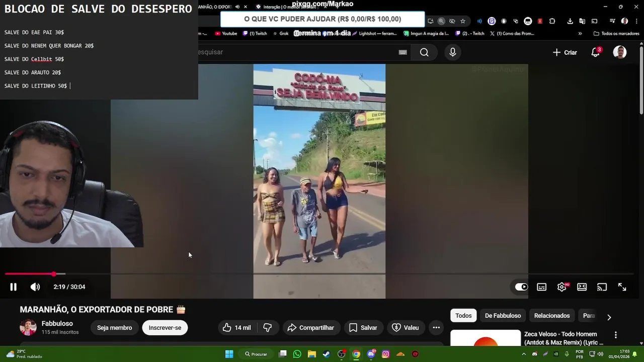Open Todos os marcadores folder
The width and height of the screenshot is (644, 362).
point(617,34)
